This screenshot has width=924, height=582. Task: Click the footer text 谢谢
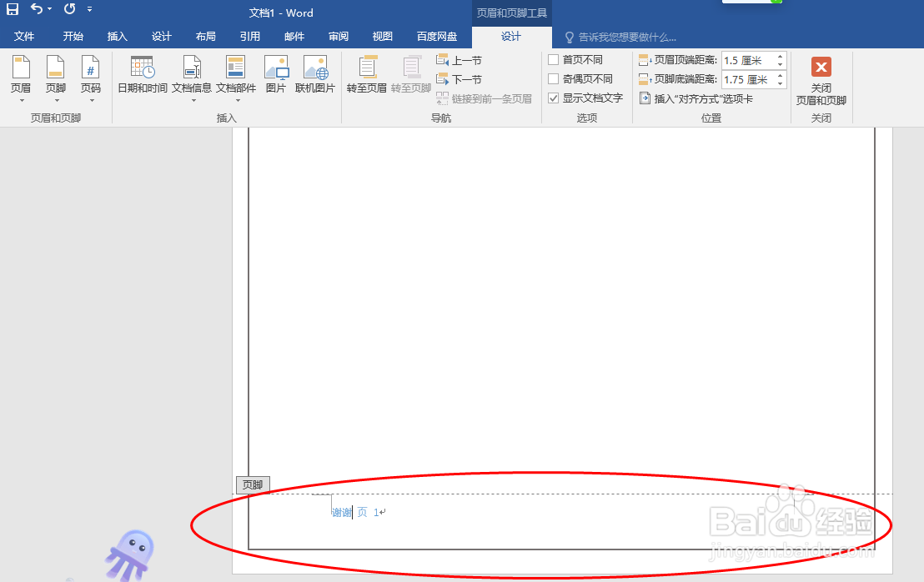(341, 513)
